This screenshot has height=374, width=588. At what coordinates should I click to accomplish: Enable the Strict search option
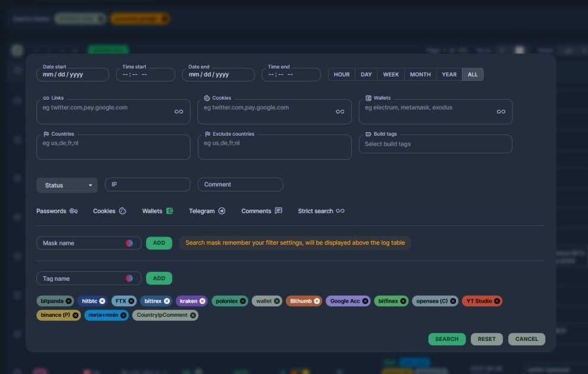(x=321, y=211)
